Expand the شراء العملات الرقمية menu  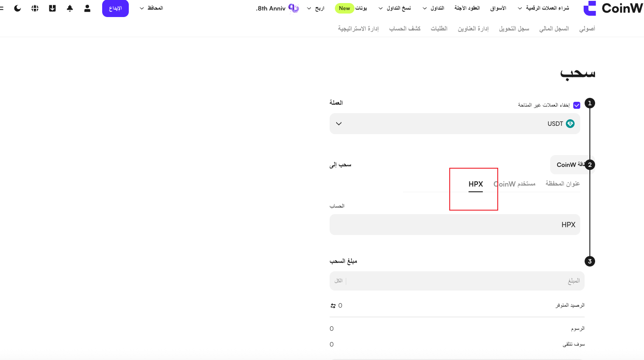[544, 8]
